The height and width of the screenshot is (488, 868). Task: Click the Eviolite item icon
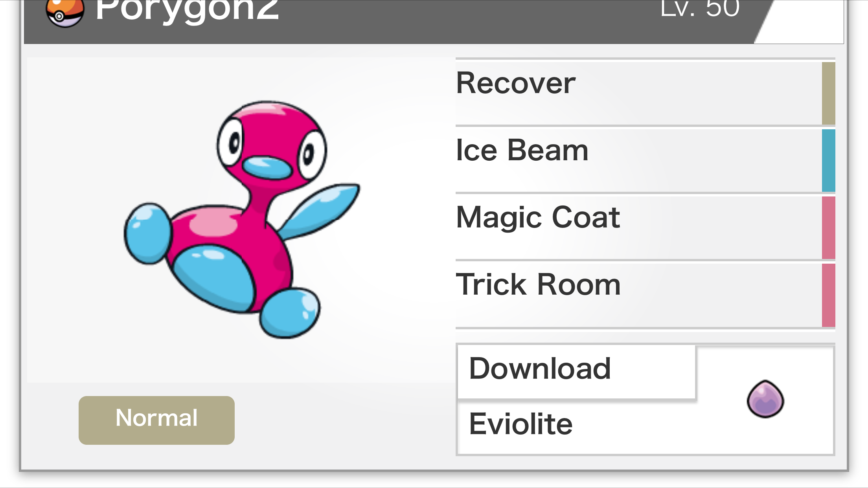click(x=765, y=399)
